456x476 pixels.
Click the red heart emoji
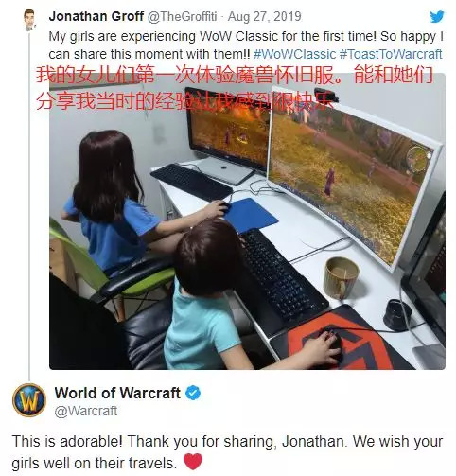(x=193, y=462)
